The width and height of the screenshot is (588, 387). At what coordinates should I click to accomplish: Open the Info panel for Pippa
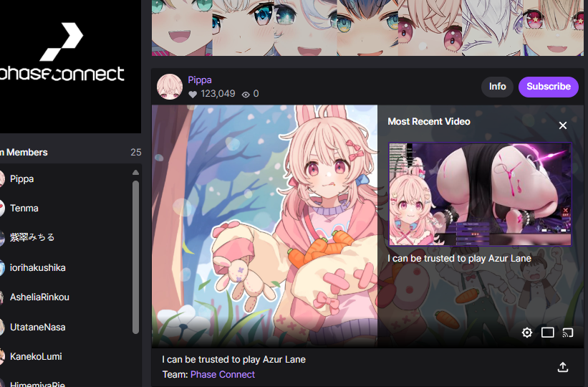497,87
